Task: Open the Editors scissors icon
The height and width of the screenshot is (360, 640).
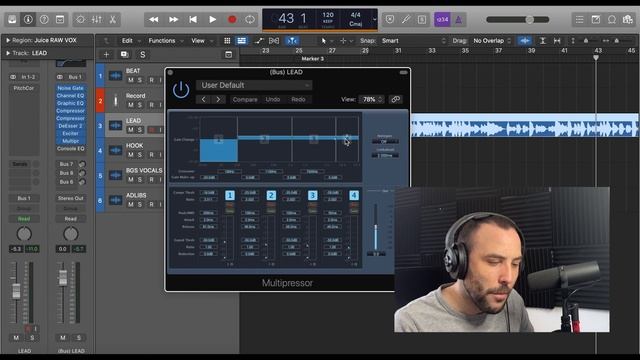Action: (113, 19)
